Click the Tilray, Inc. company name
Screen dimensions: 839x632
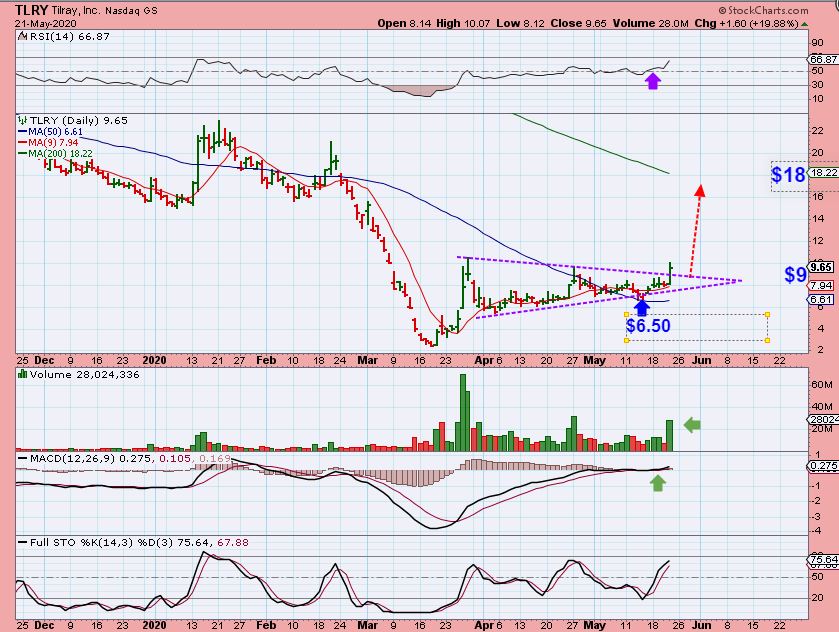pyautogui.click(x=77, y=11)
